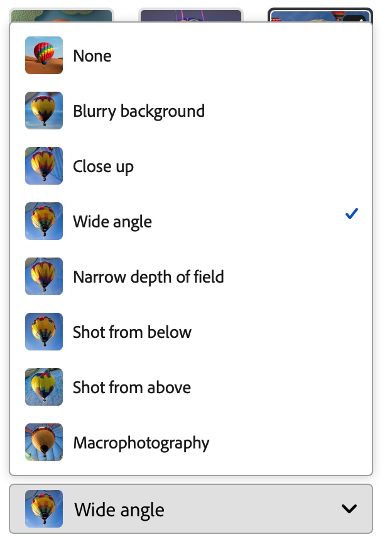This screenshot has width=392, height=554.
Task: Click the Blurry background balloon icon
Action: pos(44,111)
